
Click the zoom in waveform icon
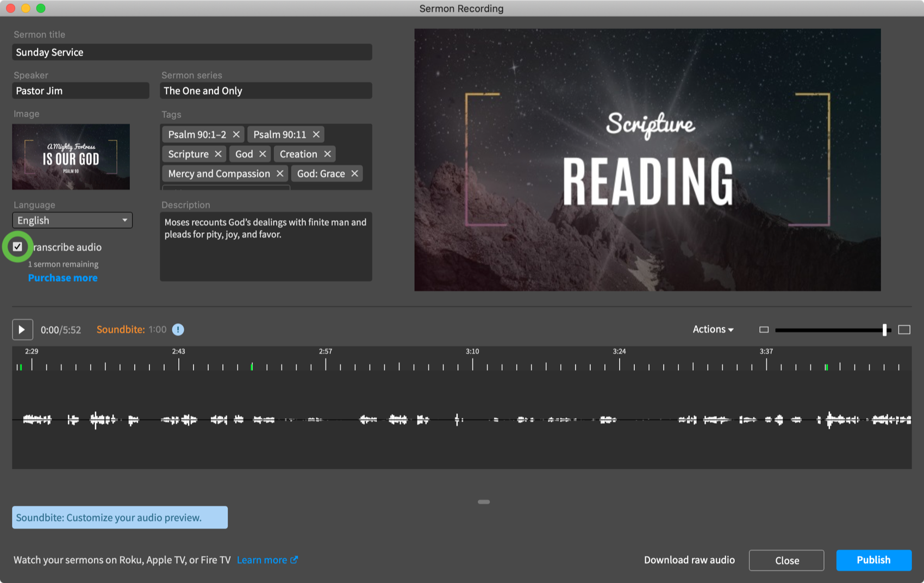904,330
